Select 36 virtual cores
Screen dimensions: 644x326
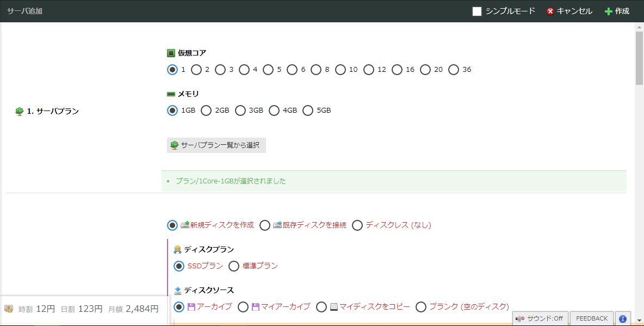click(454, 70)
